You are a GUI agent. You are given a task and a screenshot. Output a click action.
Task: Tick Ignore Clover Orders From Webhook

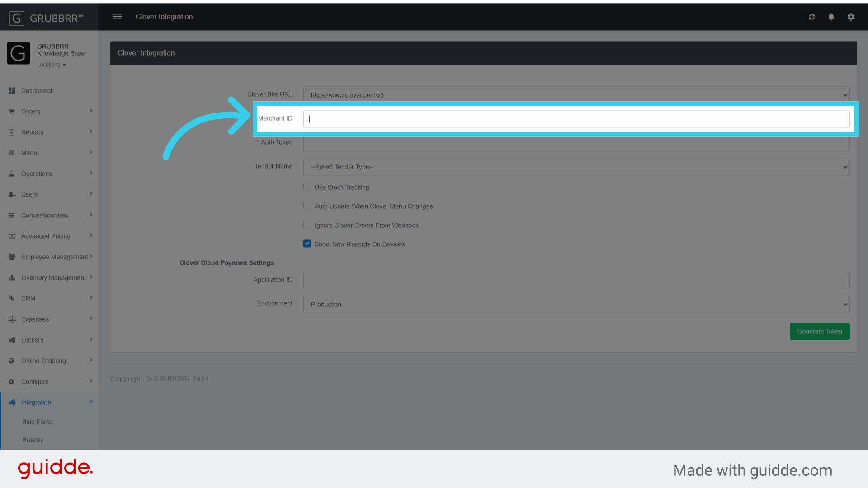point(307,225)
